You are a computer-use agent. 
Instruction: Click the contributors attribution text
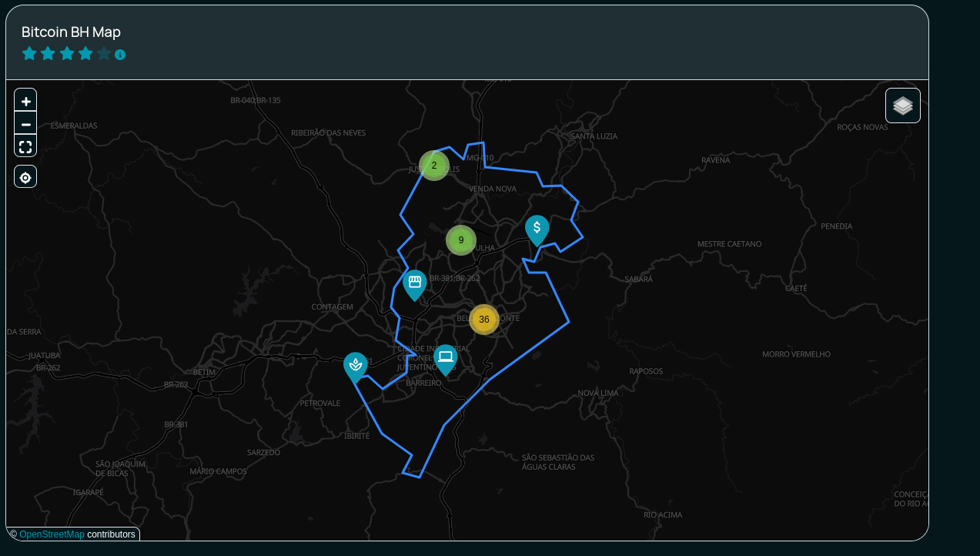pyautogui.click(x=110, y=534)
